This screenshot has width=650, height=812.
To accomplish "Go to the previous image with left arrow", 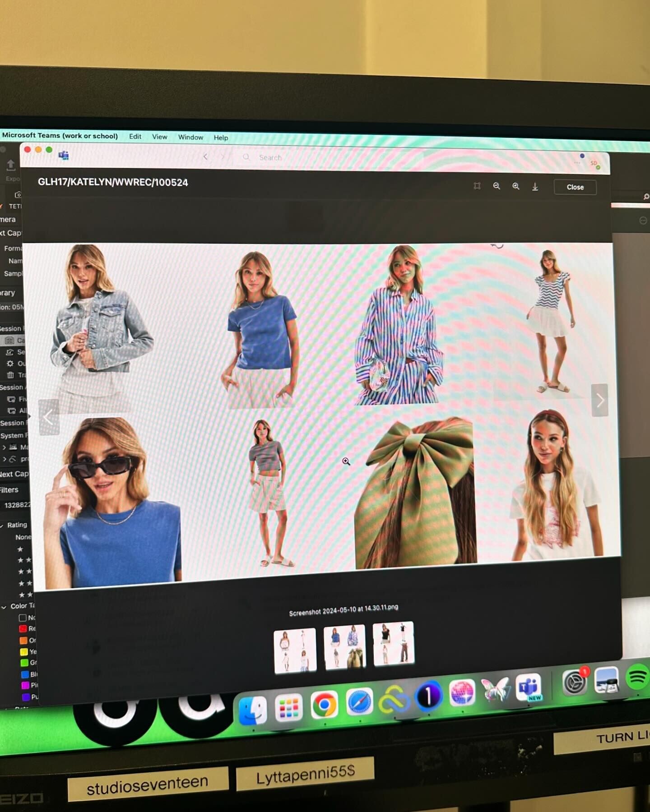I will (x=49, y=417).
